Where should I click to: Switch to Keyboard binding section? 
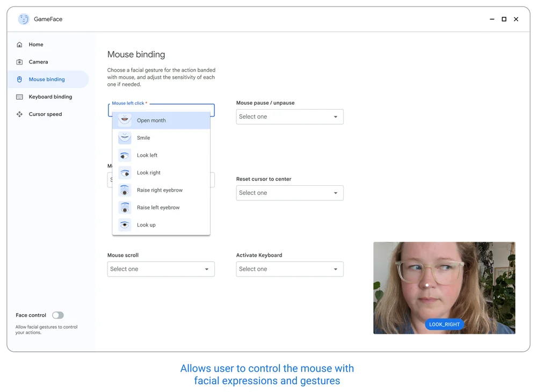point(50,97)
